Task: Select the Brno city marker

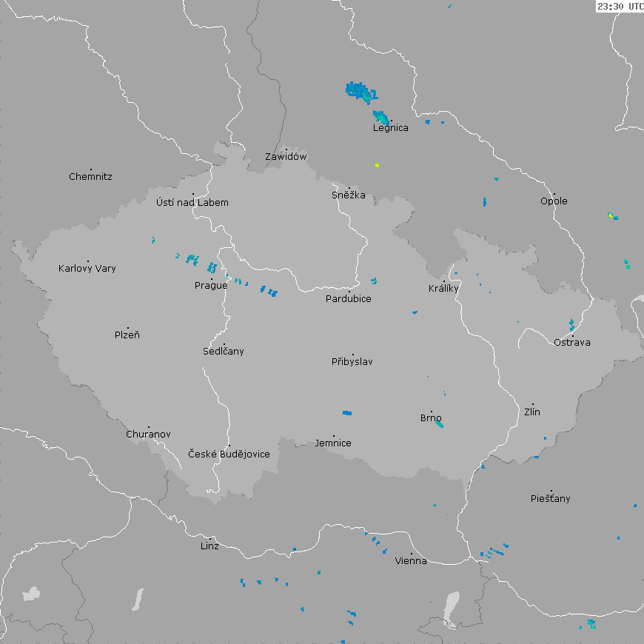Action: (432, 412)
